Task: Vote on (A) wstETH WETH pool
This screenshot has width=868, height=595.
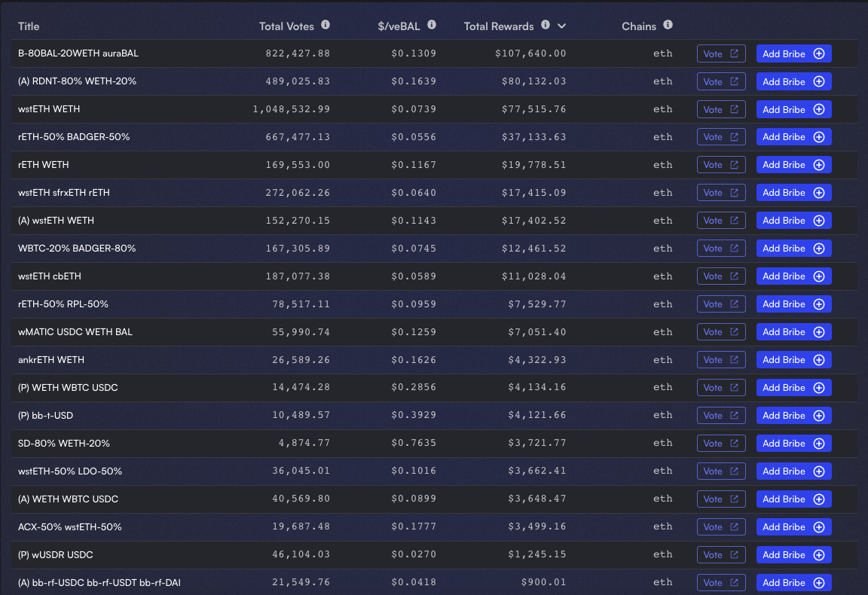Action: tap(721, 221)
